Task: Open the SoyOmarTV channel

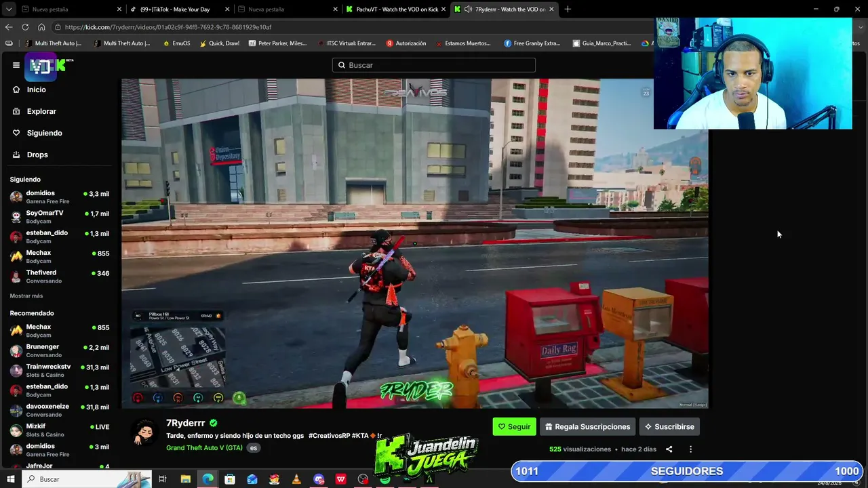Action: click(59, 217)
